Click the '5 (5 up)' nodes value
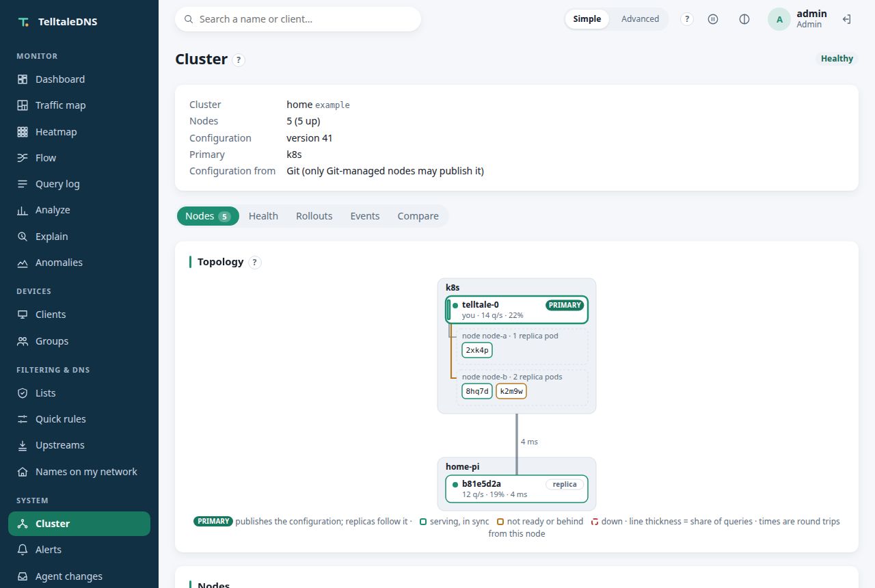 (x=304, y=121)
